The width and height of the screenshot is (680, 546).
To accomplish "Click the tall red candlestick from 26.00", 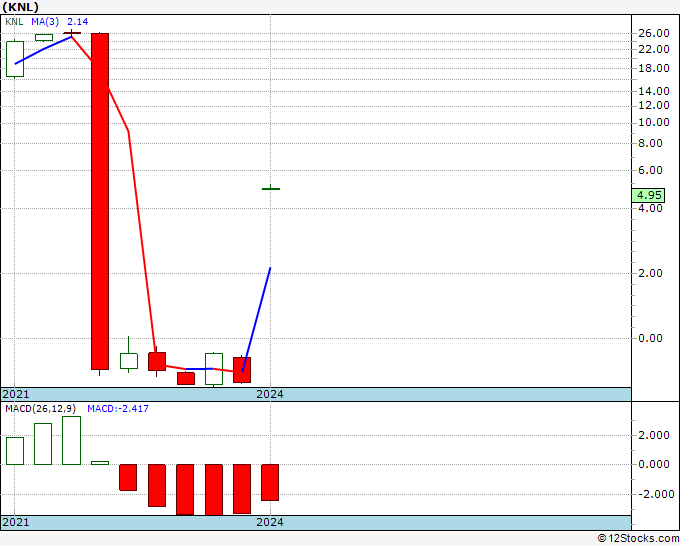I will [100, 201].
